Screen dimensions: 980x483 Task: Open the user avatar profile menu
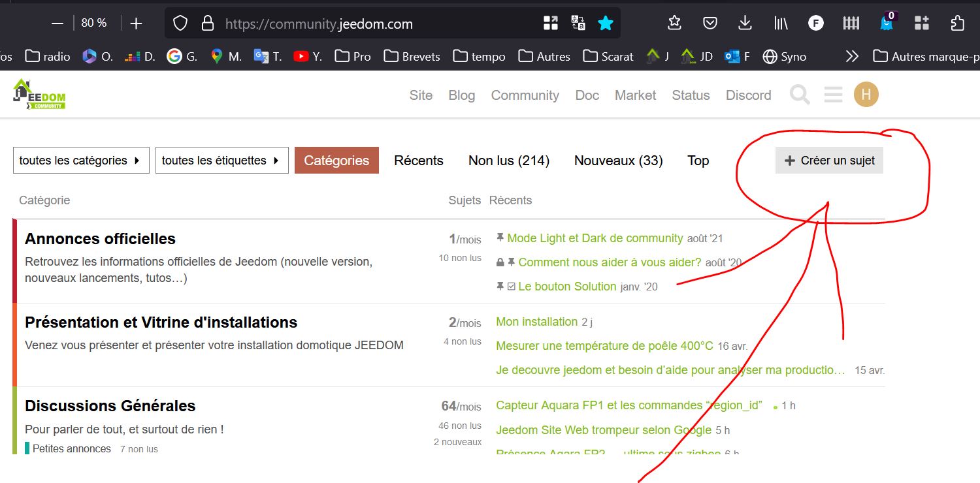(x=866, y=94)
